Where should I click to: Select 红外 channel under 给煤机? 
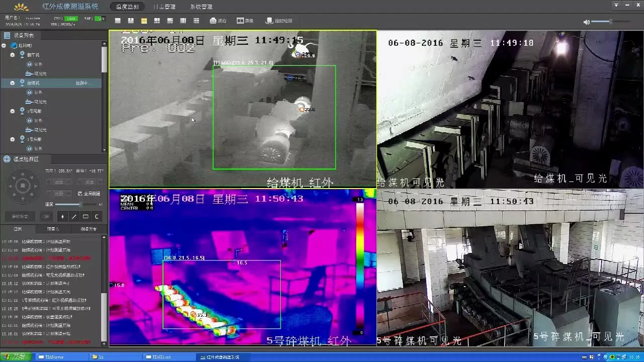tap(35, 92)
